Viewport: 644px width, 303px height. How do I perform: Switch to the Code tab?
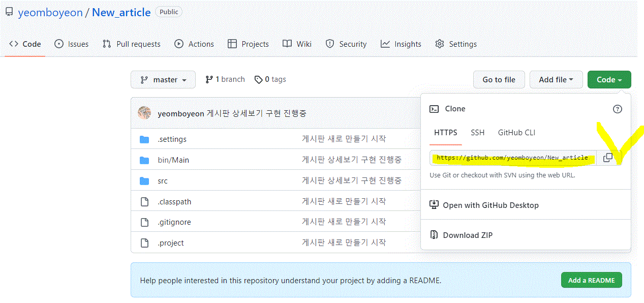(x=25, y=44)
